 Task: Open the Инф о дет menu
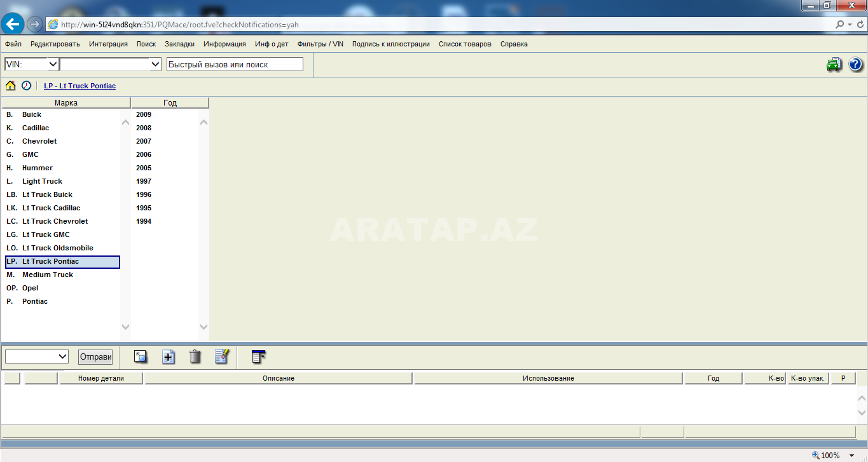272,44
